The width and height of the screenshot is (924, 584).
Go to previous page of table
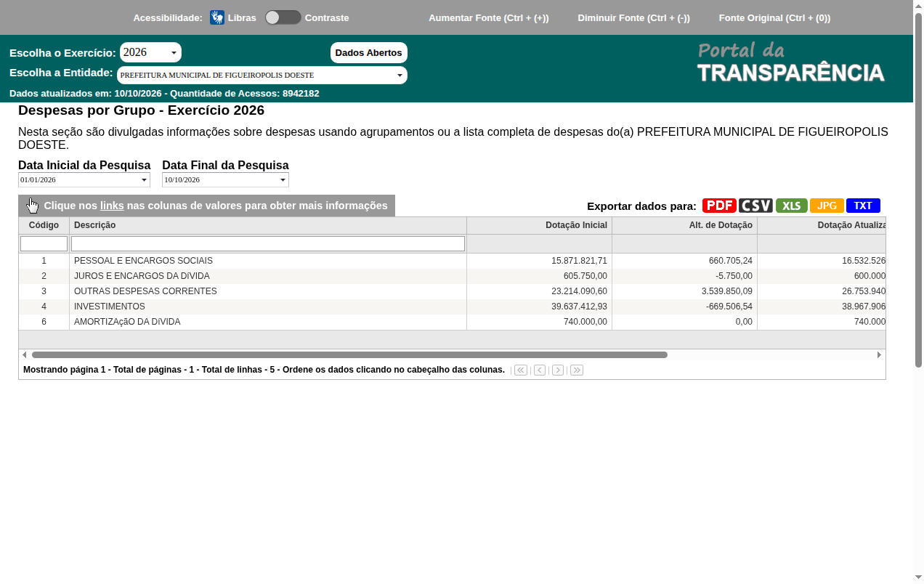coord(540,370)
